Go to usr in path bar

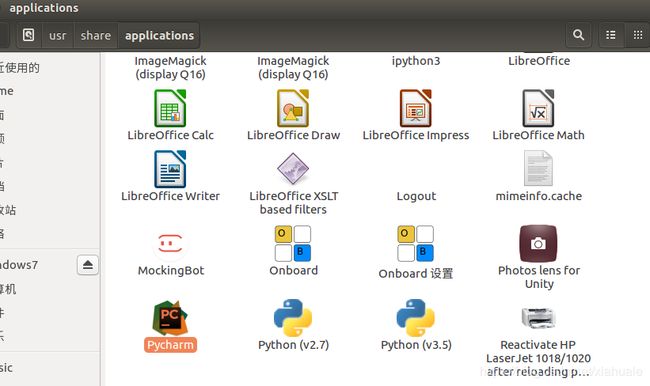point(58,36)
